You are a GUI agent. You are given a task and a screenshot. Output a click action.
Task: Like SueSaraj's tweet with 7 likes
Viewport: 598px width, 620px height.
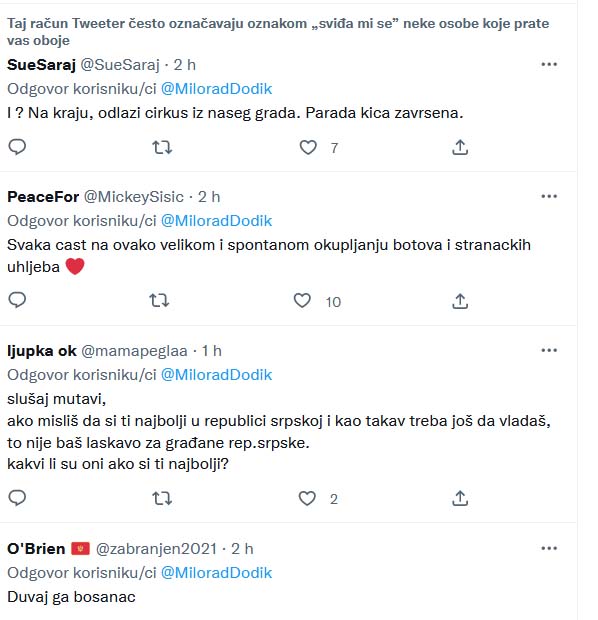308,147
